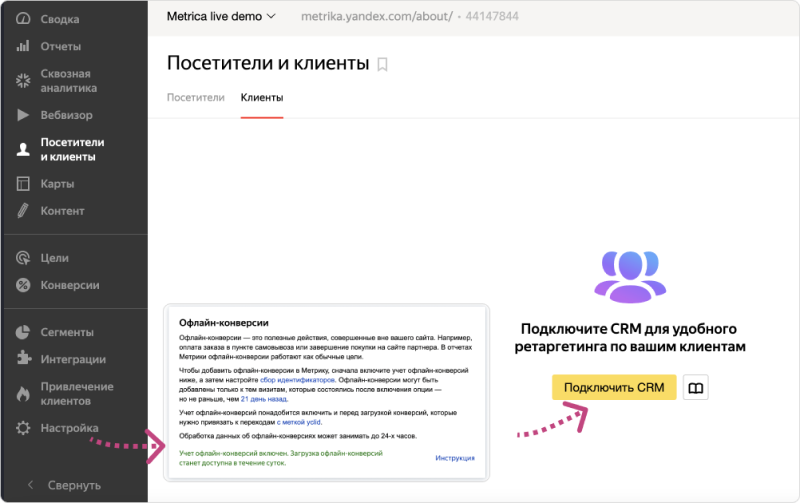800x503 pixels.
Task: Open CRM documentation book icon
Action: [x=695, y=388]
